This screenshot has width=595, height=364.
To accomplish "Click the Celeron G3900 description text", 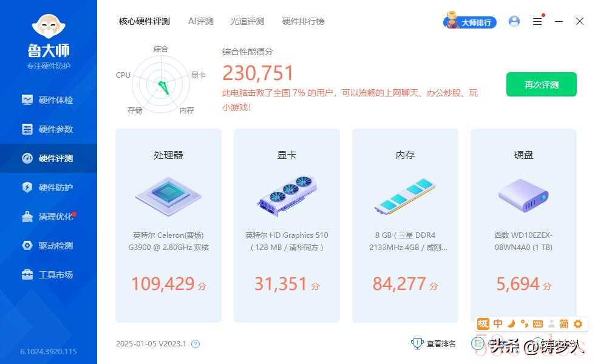I will tap(168, 241).
